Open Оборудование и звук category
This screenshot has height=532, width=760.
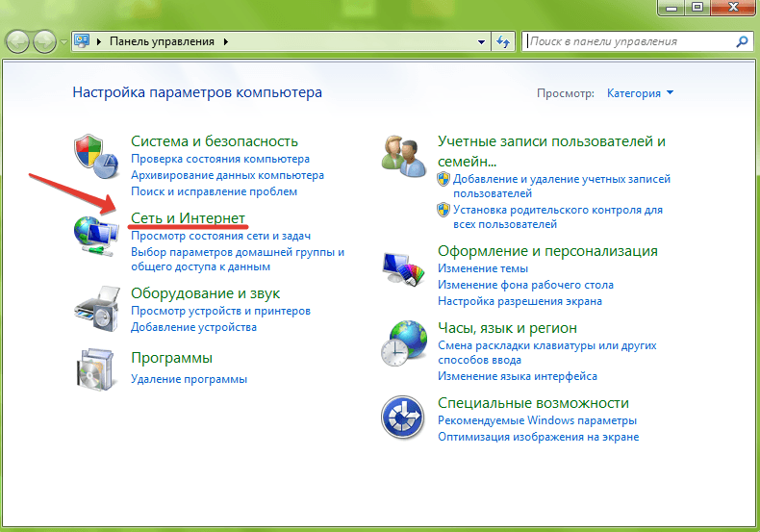pos(206,293)
